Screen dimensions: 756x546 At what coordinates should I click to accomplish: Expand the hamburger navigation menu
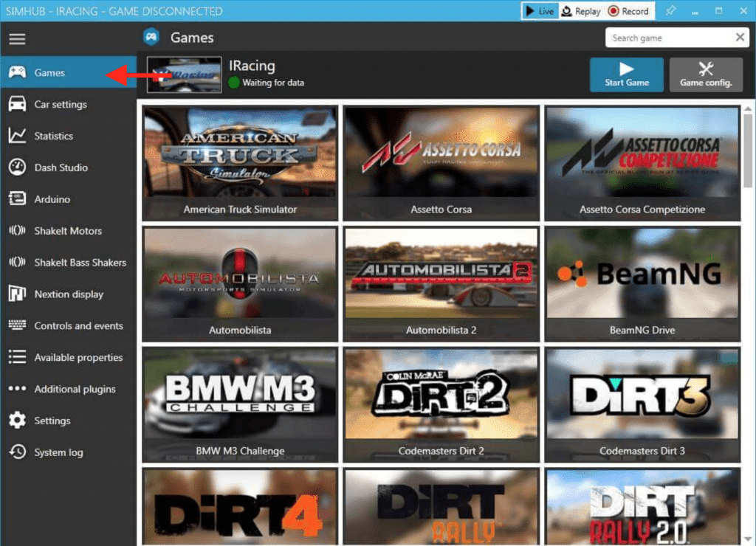(17, 39)
